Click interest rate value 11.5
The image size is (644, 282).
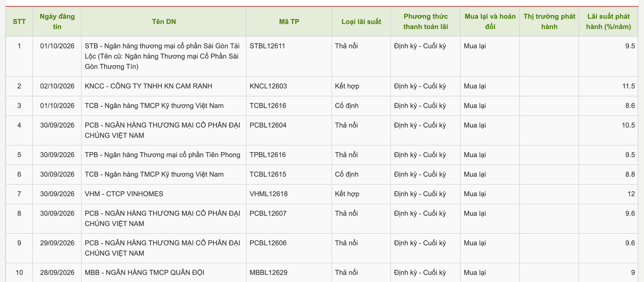tap(628, 86)
